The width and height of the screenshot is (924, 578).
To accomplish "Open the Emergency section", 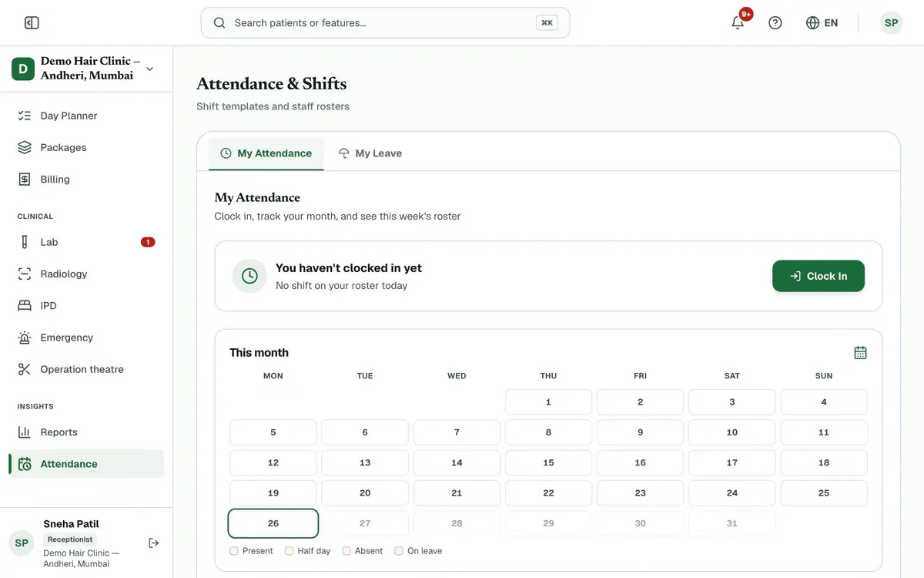I will [x=86, y=338].
